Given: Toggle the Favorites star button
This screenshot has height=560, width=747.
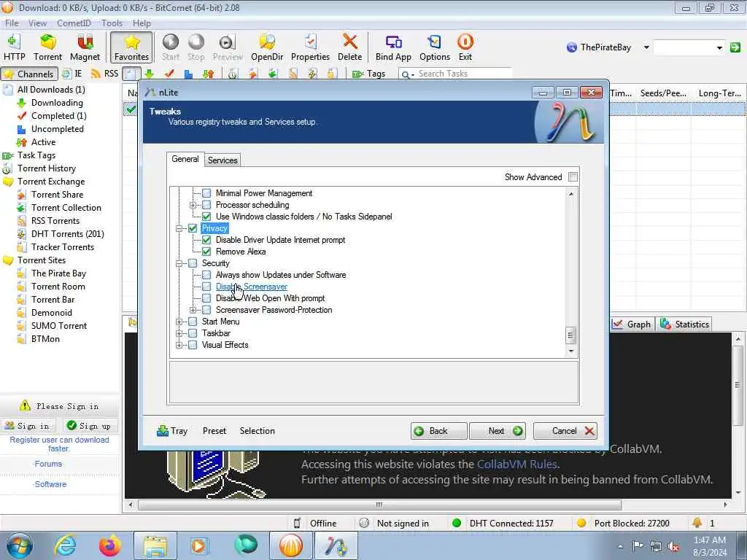Looking at the screenshot, I should [131, 47].
